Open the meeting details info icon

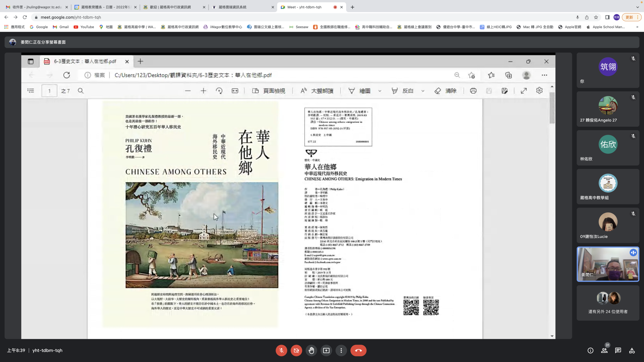[x=590, y=350]
